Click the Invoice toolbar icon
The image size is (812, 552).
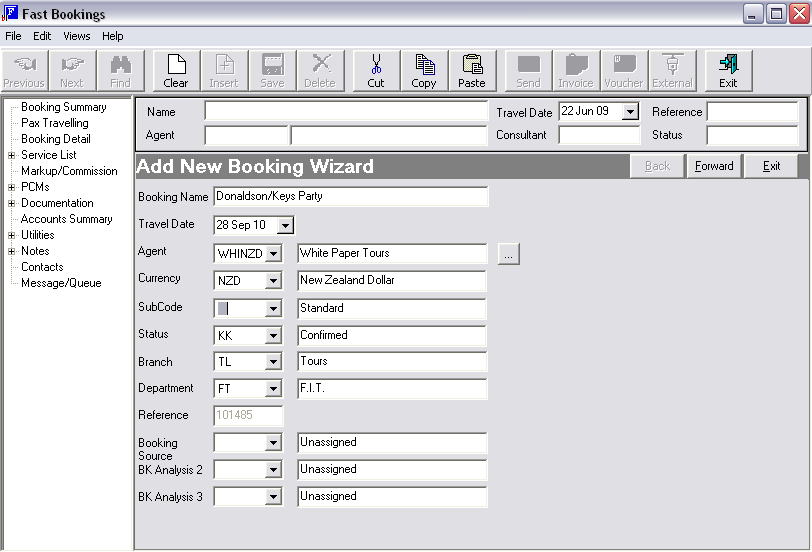click(576, 71)
